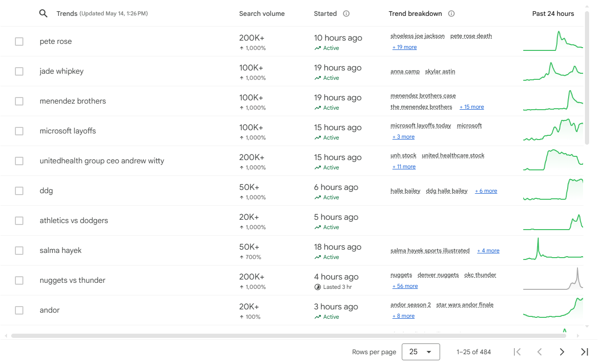Image resolution: width=598 pixels, height=364 pixels.
Task: Click the Lasted 3 hr clock icon
Action: pos(318,287)
